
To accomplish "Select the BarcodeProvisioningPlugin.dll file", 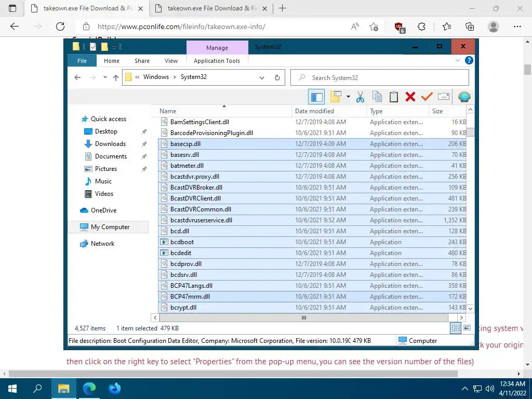I will tap(312, 132).
